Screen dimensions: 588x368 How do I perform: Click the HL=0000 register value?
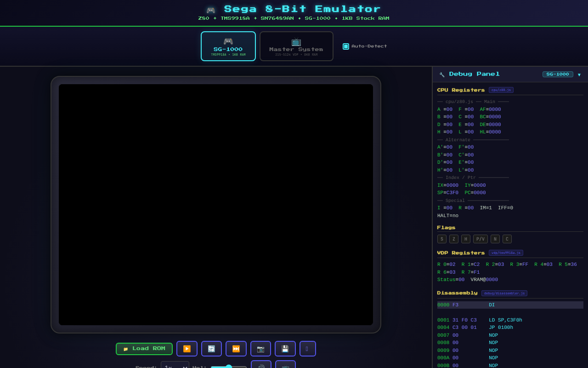[x=490, y=132]
